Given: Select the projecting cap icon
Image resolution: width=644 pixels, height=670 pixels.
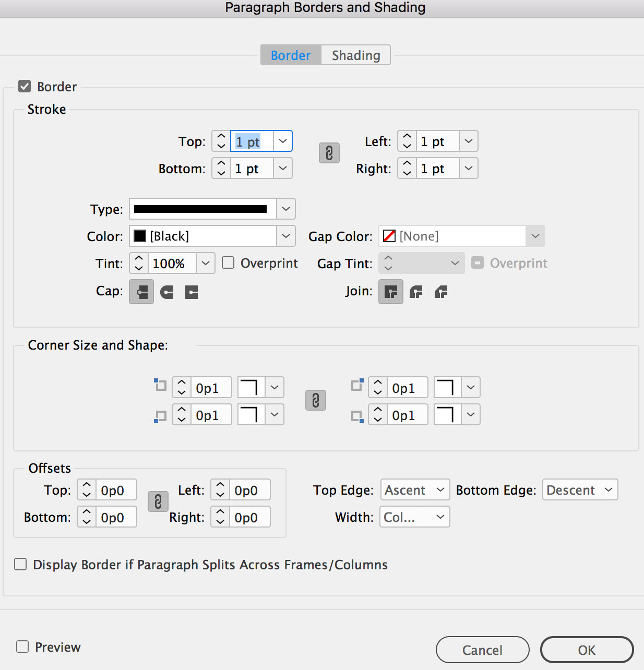Looking at the screenshot, I should [192, 292].
